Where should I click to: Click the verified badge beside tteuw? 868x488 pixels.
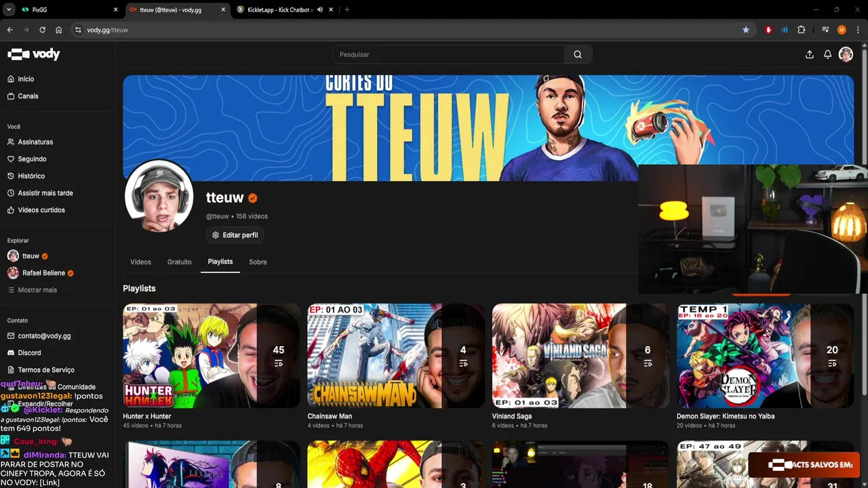(x=253, y=199)
